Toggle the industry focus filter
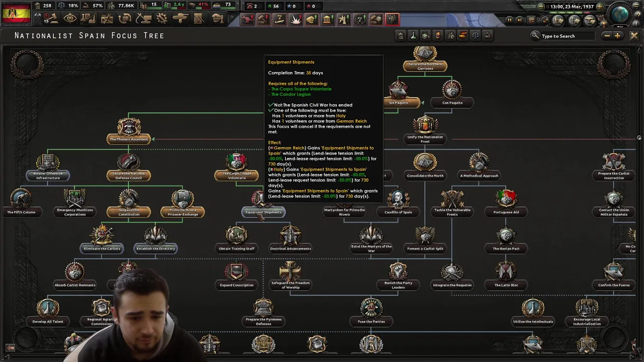This screenshot has width=644, height=362. (426, 35)
